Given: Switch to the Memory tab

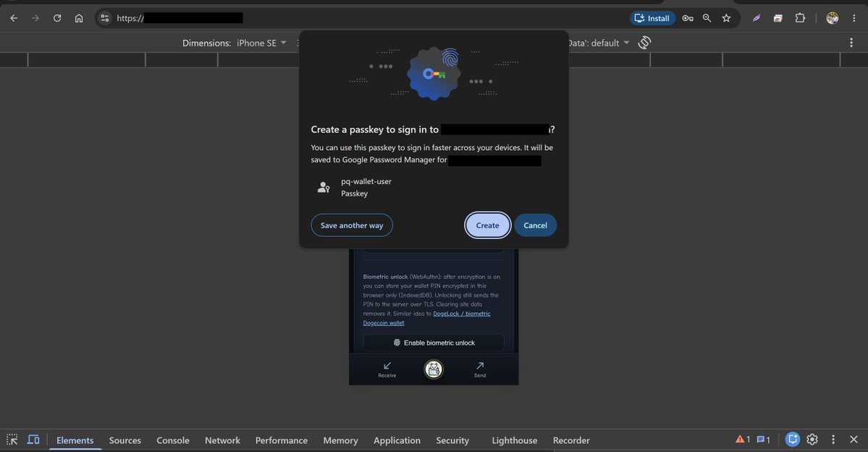Looking at the screenshot, I should (340, 440).
